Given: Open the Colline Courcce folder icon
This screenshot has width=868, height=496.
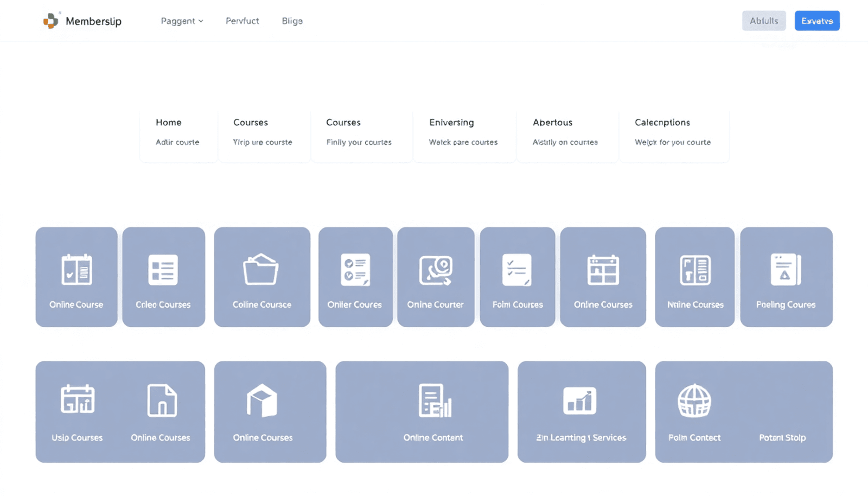Looking at the screenshot, I should click(261, 270).
